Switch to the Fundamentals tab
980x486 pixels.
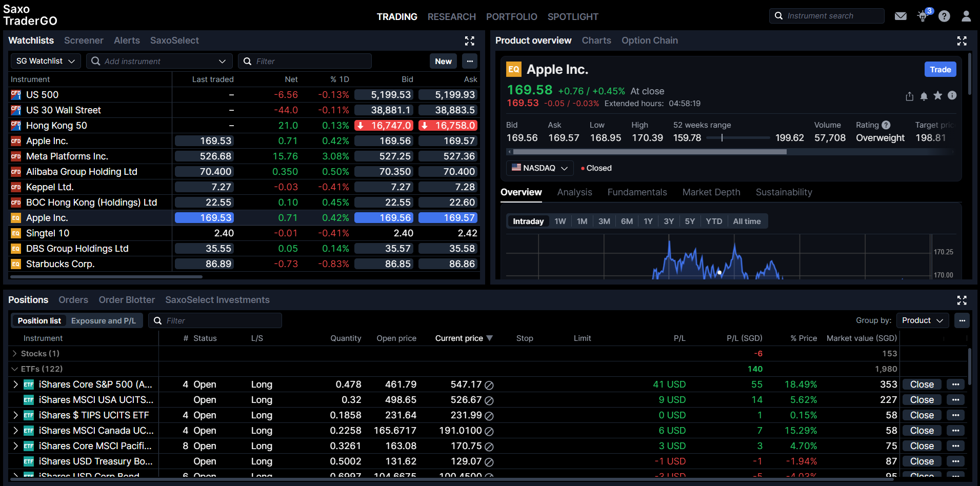pos(637,192)
